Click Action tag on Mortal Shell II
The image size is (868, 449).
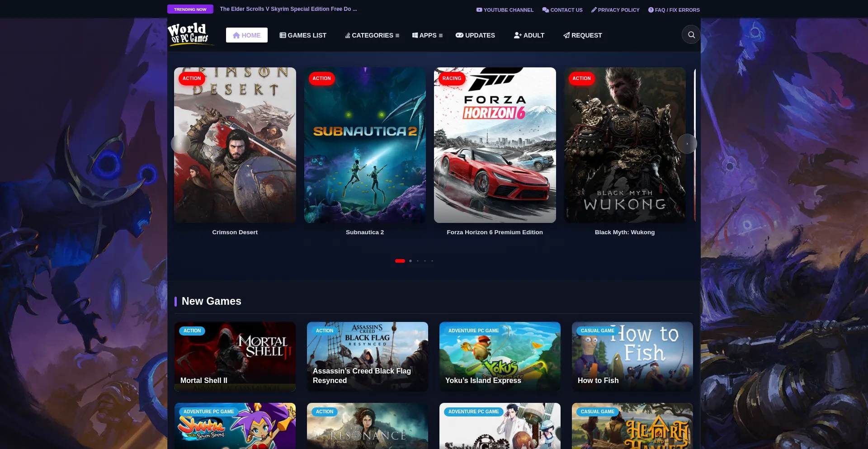click(x=192, y=331)
